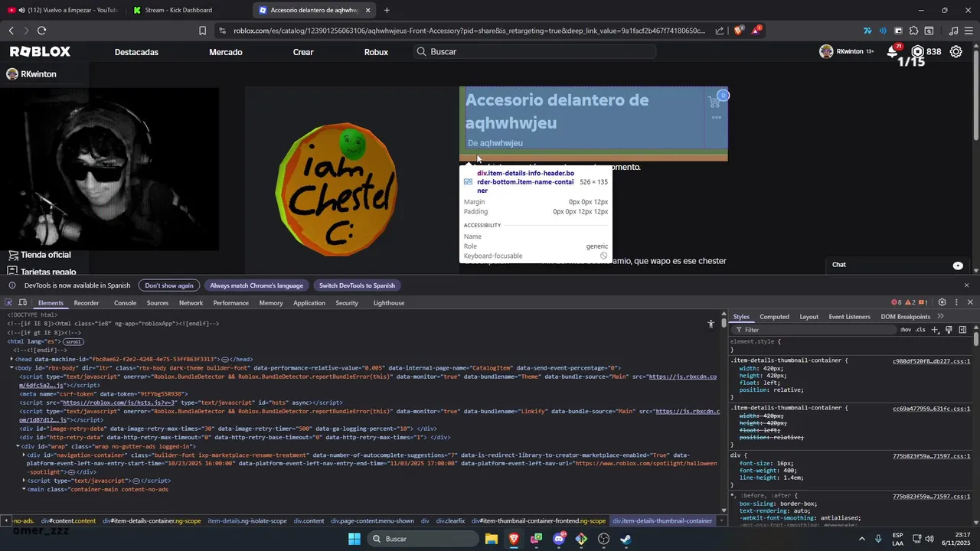Click the Roblox logo in the header
The image size is (980, 551).
pyautogui.click(x=40, y=51)
